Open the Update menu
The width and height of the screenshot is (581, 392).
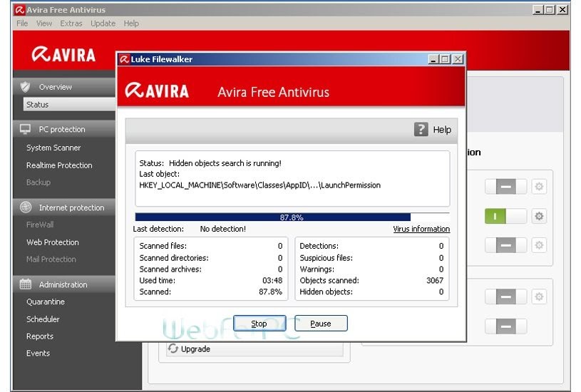click(103, 24)
